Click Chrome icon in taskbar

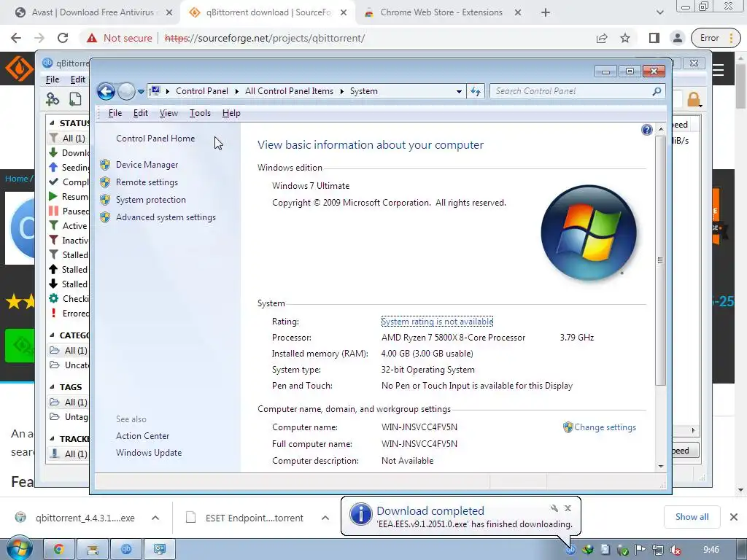[x=58, y=550]
